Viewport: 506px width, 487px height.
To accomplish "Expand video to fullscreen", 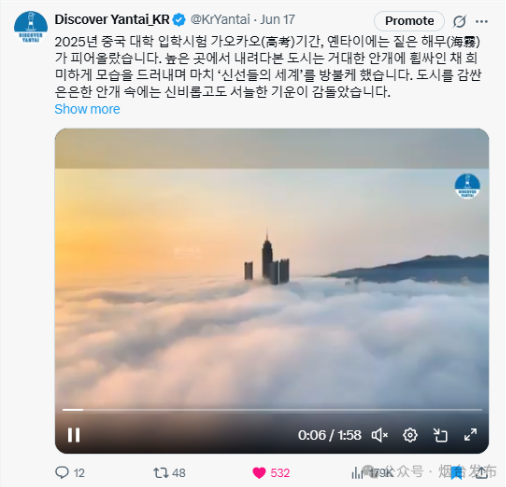I will (x=470, y=435).
